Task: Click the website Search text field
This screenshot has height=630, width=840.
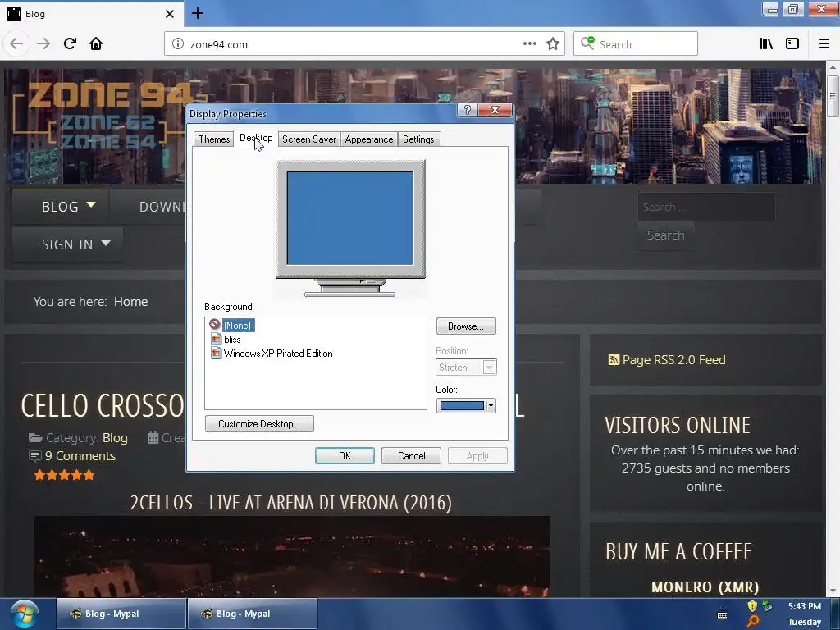Action: click(x=706, y=207)
